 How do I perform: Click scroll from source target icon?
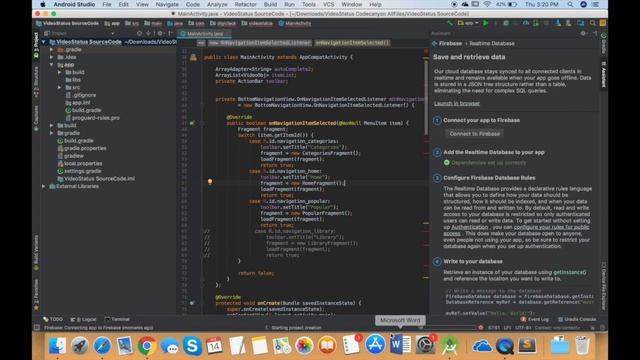140,33
